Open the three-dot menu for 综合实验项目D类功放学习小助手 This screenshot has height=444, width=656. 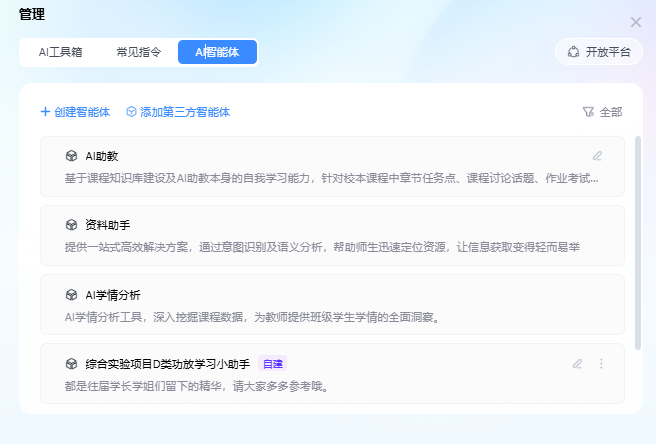click(x=601, y=364)
